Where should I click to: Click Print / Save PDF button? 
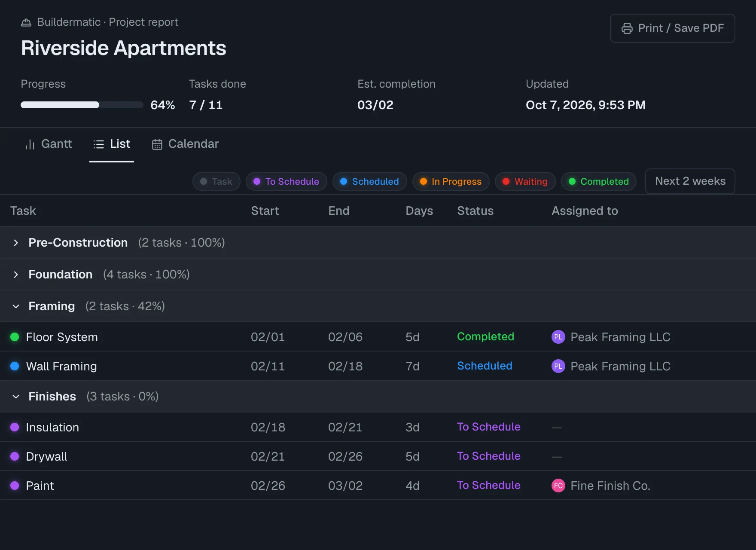tap(672, 28)
